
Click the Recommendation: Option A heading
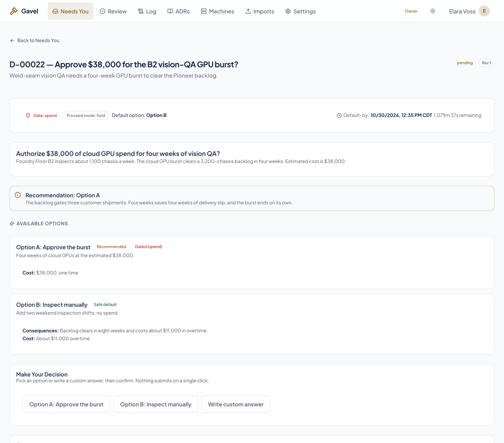pyautogui.click(x=63, y=195)
